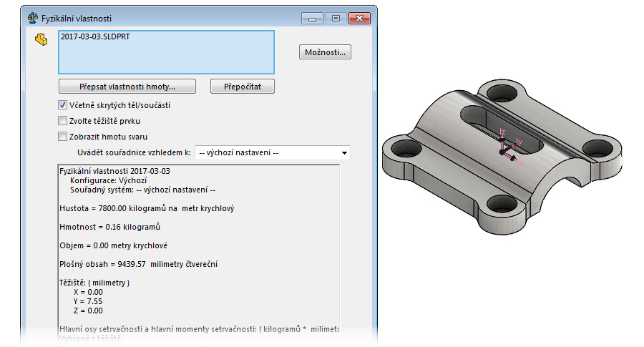644x347 pixels.
Task: Click the Přepsat vlastnosti hmoty... button
Action: click(127, 87)
